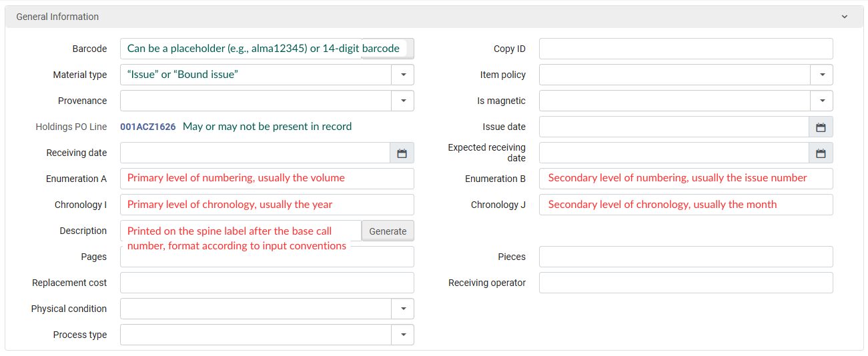Open the Issue date calendar picker
The height and width of the screenshot is (356, 868).
coord(821,127)
